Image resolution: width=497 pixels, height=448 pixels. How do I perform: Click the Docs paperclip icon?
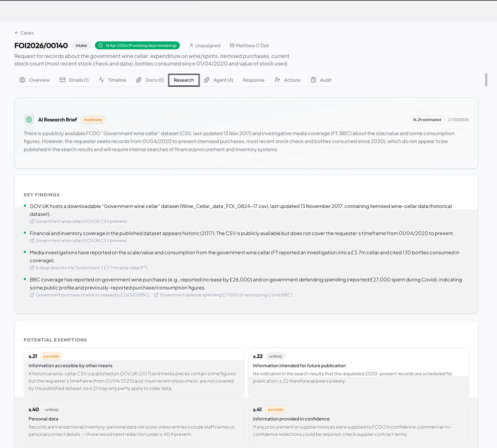click(139, 80)
